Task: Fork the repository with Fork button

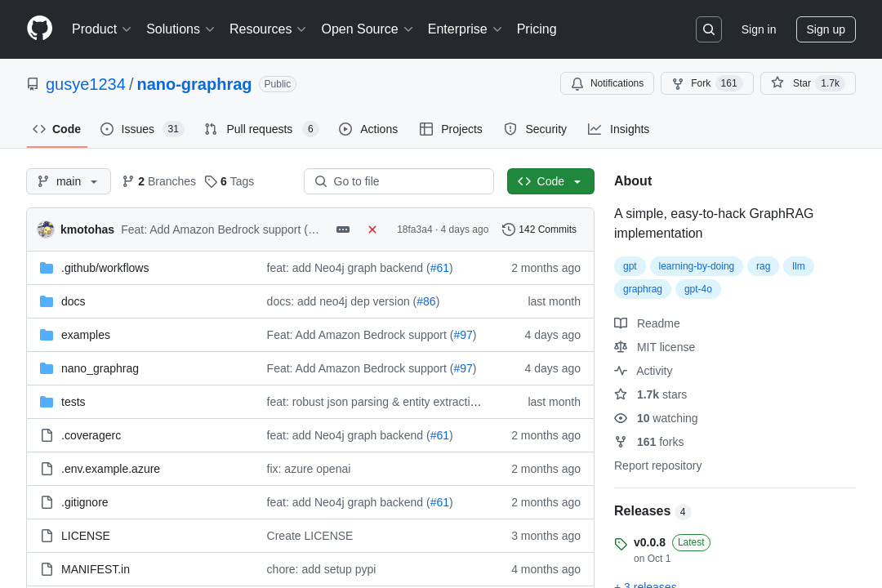Action: click(707, 83)
